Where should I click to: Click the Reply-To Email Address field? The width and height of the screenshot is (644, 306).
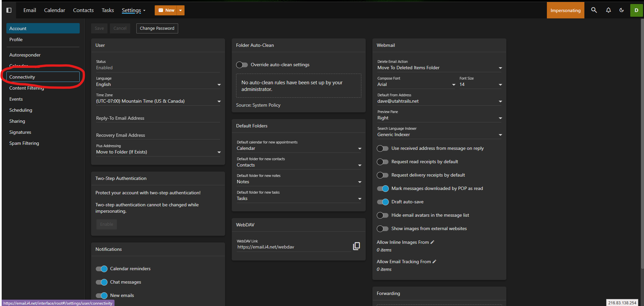[x=158, y=118]
